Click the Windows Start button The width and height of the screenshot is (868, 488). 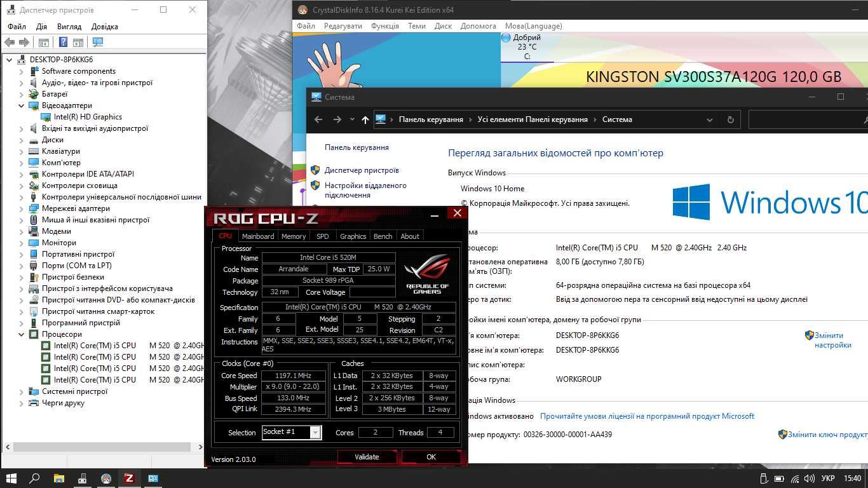point(11,478)
